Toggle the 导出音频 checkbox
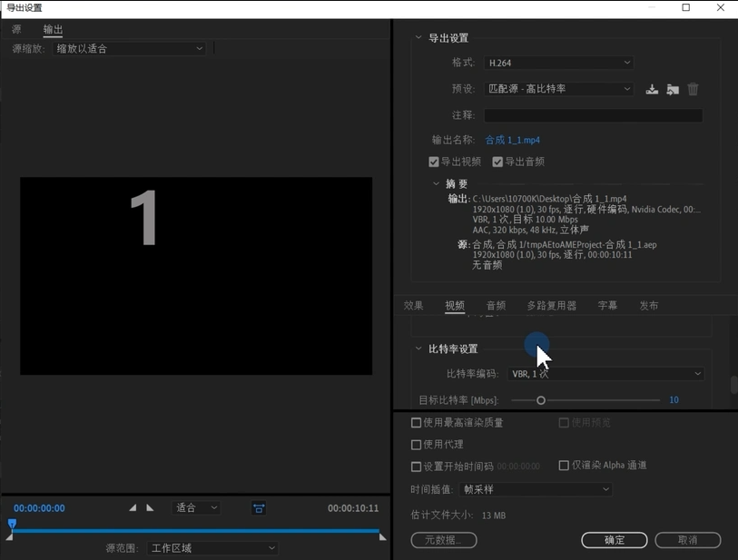Screen dimensions: 738x560 point(497,162)
